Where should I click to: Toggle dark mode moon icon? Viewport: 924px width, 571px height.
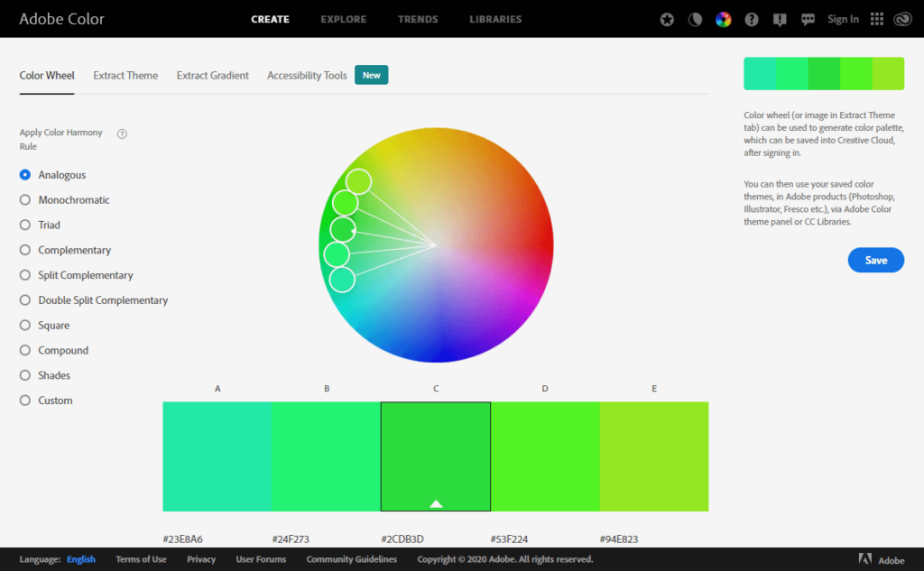(695, 20)
